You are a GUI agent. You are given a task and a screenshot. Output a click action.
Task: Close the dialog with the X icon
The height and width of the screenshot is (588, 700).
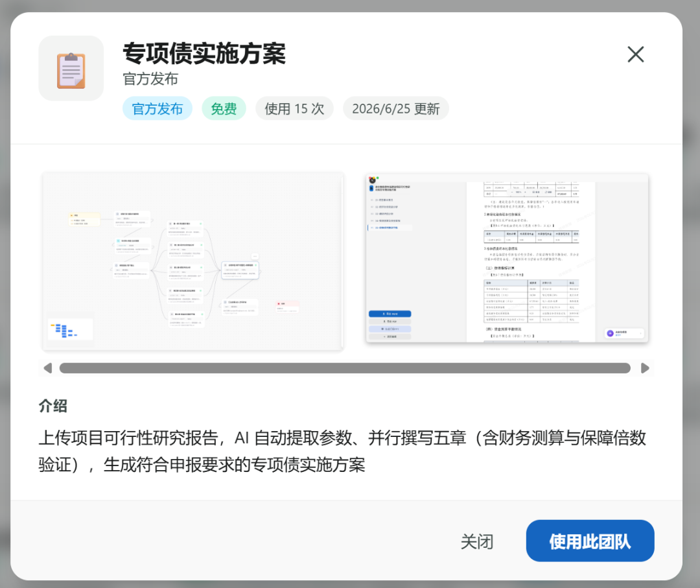tap(635, 54)
